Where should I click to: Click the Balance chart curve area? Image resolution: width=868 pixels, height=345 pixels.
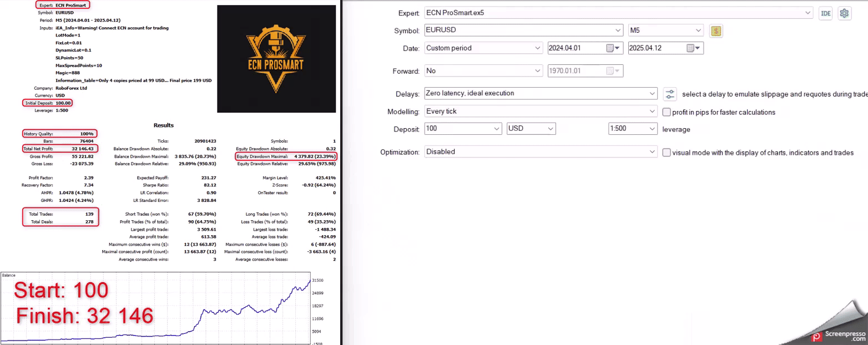click(x=155, y=308)
